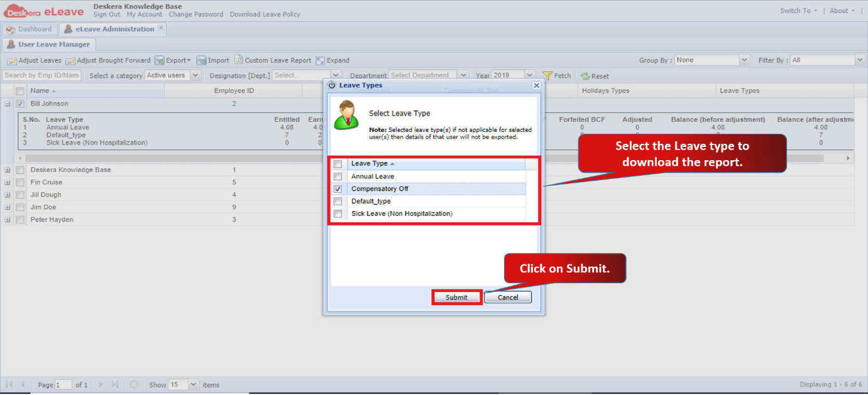Expand the Jim Doe row
868x395 pixels.
[x=8, y=207]
